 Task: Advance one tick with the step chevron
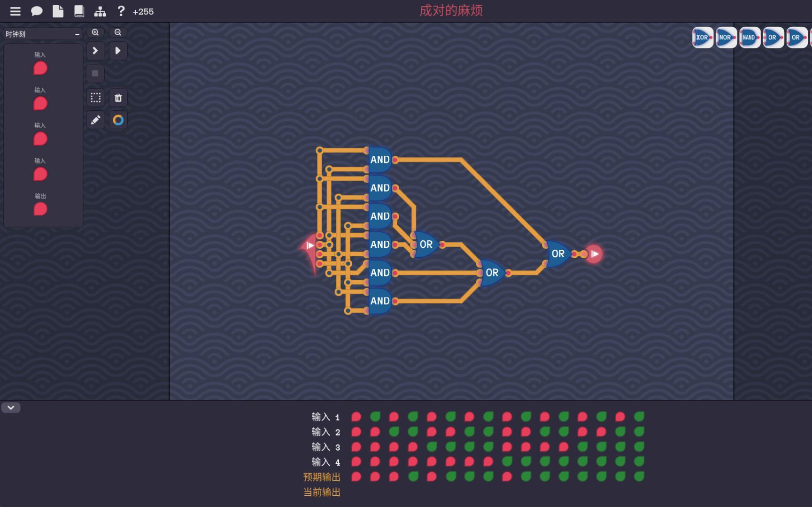[x=95, y=51]
